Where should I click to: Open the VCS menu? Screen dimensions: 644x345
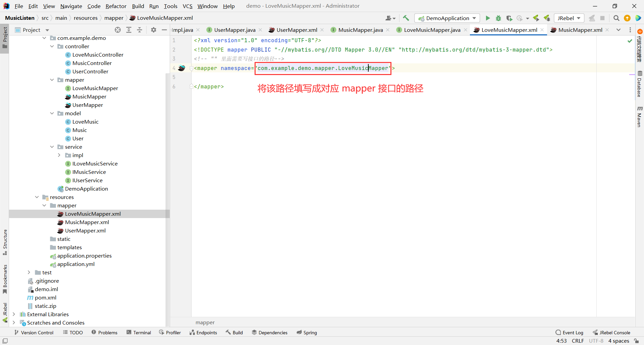(187, 6)
